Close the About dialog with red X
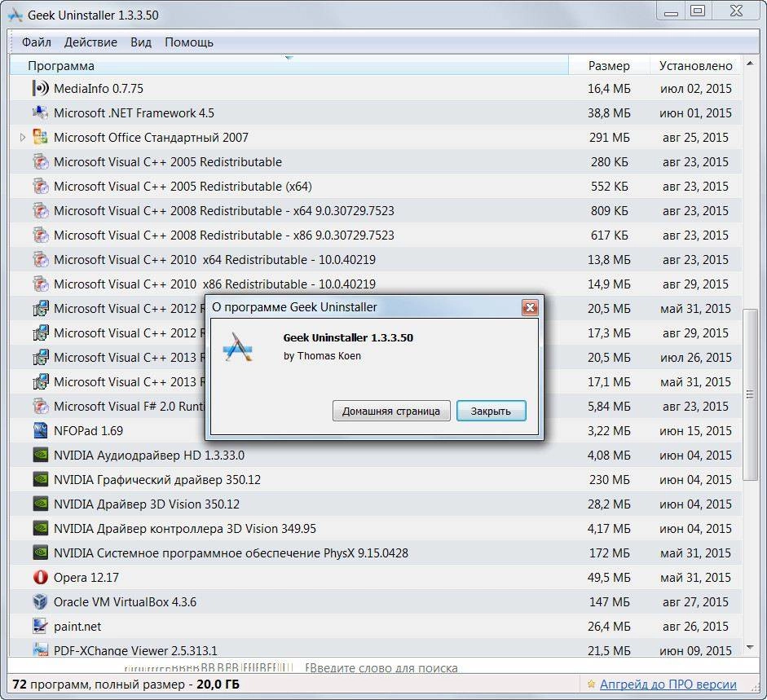767x700 pixels. [530, 307]
